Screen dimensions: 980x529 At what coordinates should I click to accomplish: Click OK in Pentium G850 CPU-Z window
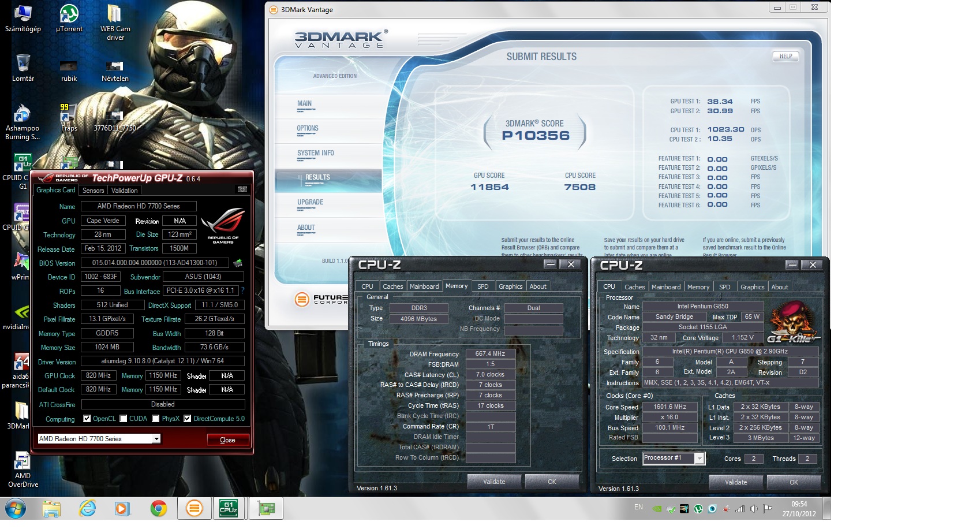[x=794, y=482]
